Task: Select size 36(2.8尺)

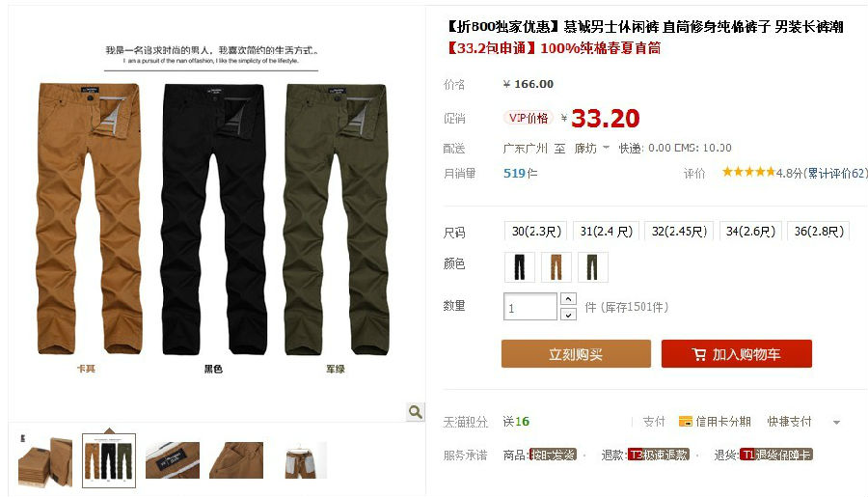Action: pyautogui.click(x=819, y=231)
